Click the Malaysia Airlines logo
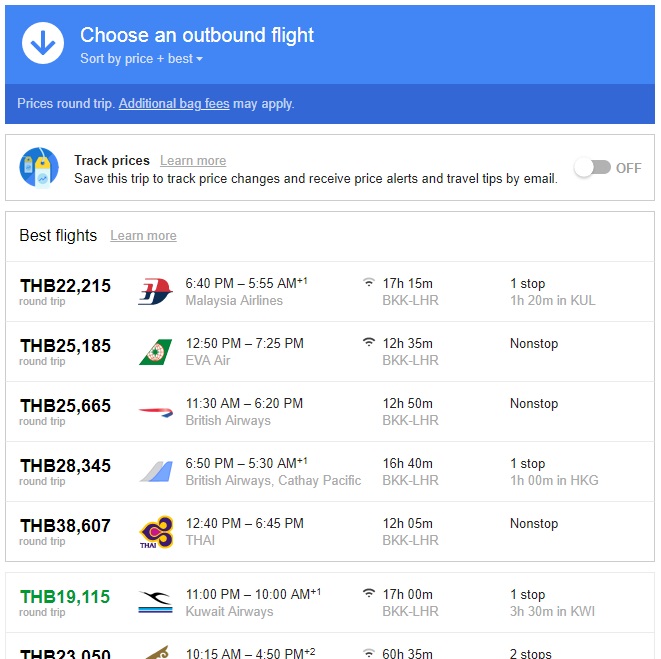This screenshot has height=659, width=661. pyautogui.click(x=155, y=291)
